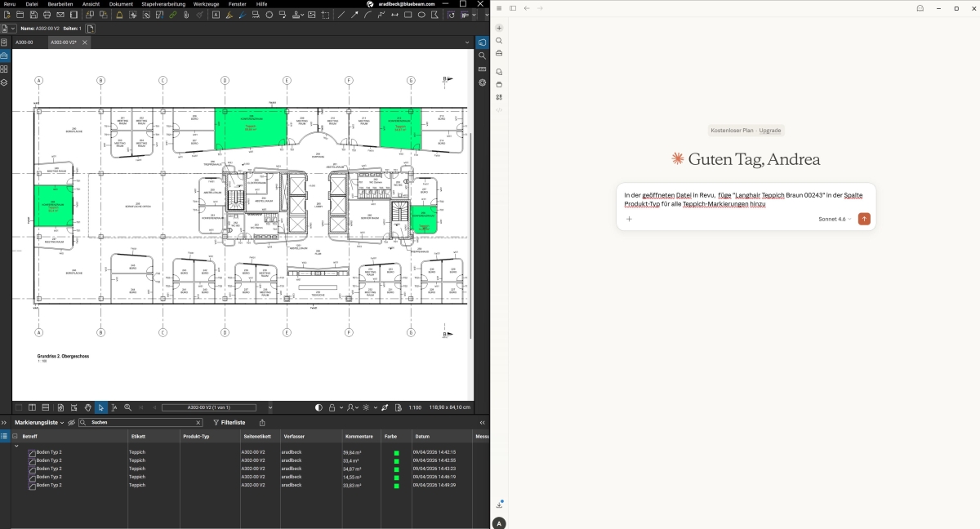This screenshot has width=980, height=529.
Task: Open the Werkzeuge menu
Action: click(206, 4)
